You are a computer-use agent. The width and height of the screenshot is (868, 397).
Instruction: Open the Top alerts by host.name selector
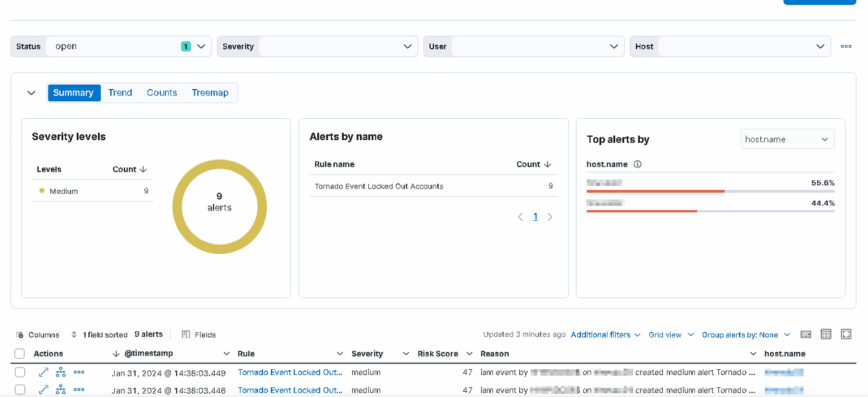coord(787,139)
